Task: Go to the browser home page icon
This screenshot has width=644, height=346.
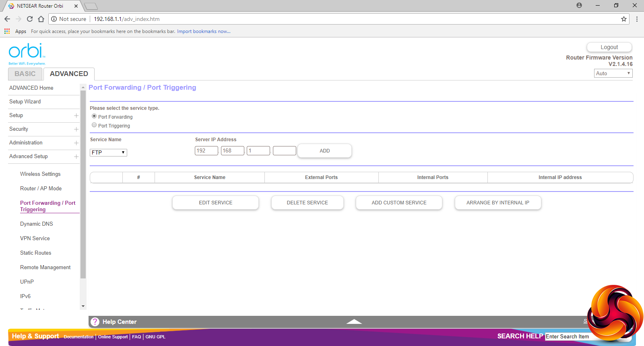Action: pos(41,19)
